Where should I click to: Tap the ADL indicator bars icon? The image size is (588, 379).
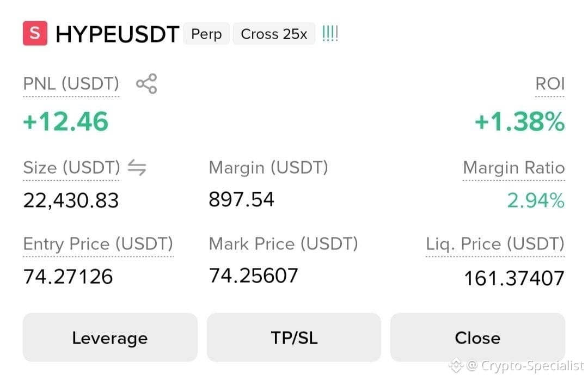click(x=330, y=33)
